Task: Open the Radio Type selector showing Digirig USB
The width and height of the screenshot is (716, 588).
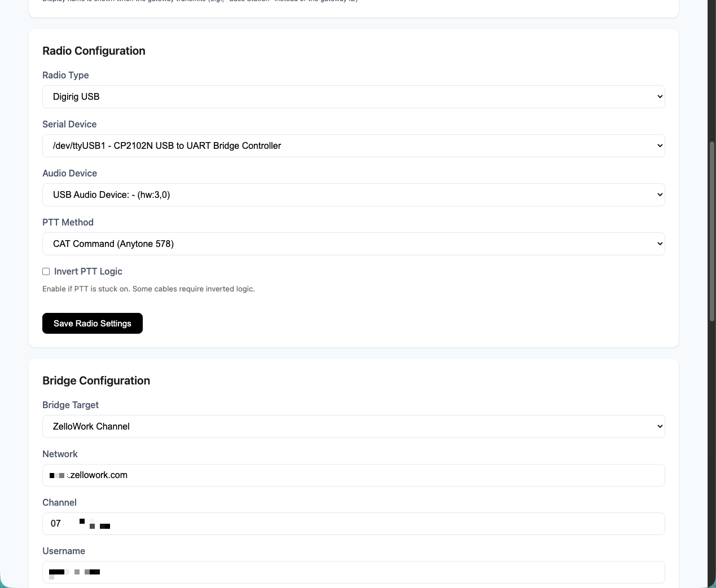Action: click(354, 96)
